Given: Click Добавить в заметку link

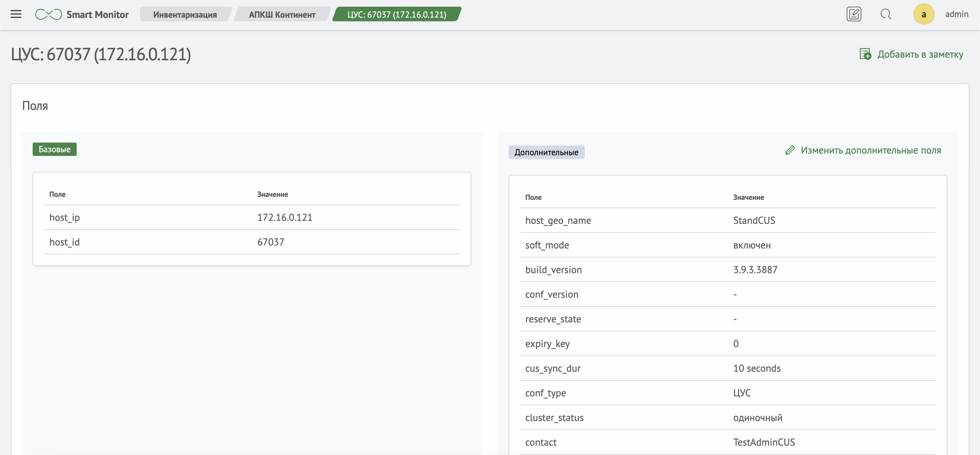Looking at the screenshot, I should (x=920, y=54).
